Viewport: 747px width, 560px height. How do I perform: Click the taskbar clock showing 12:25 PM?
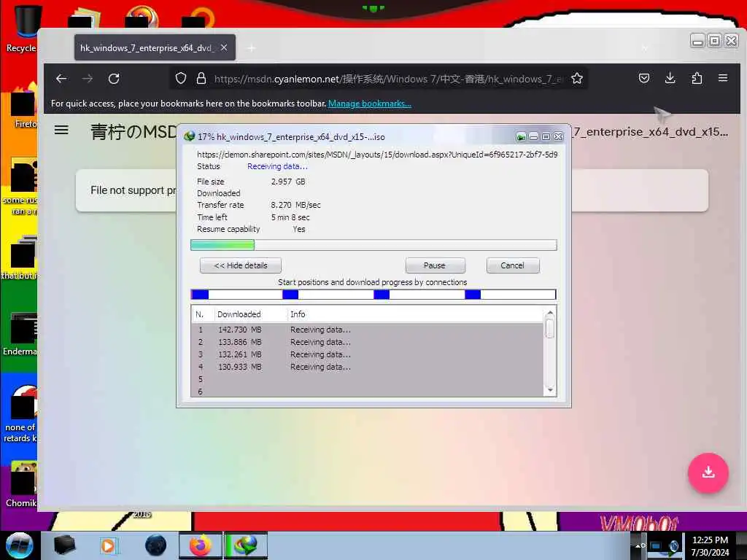tap(710, 546)
